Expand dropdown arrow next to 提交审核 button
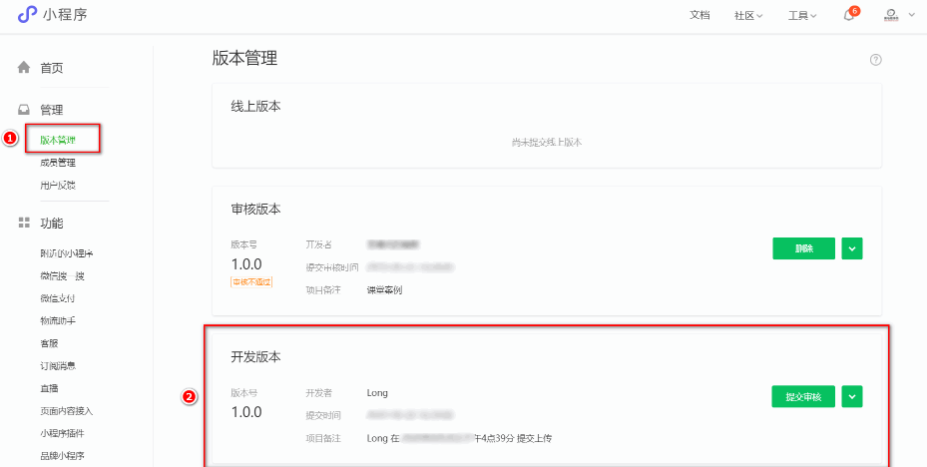This screenshot has height=467, width=927. click(x=852, y=397)
